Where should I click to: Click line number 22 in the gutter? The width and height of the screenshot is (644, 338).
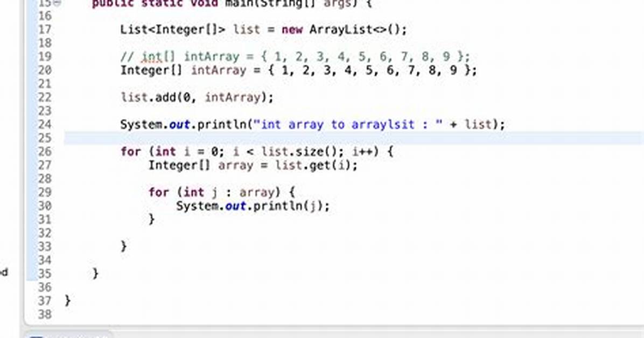click(45, 97)
